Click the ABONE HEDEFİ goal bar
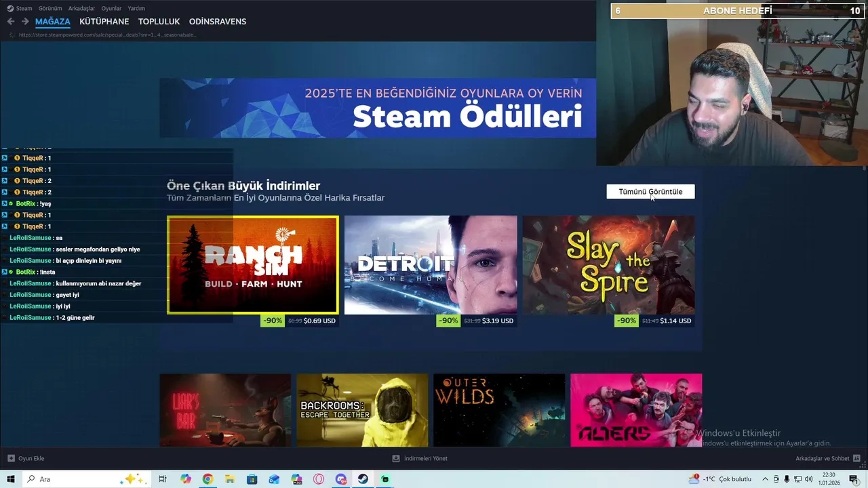 click(x=737, y=11)
